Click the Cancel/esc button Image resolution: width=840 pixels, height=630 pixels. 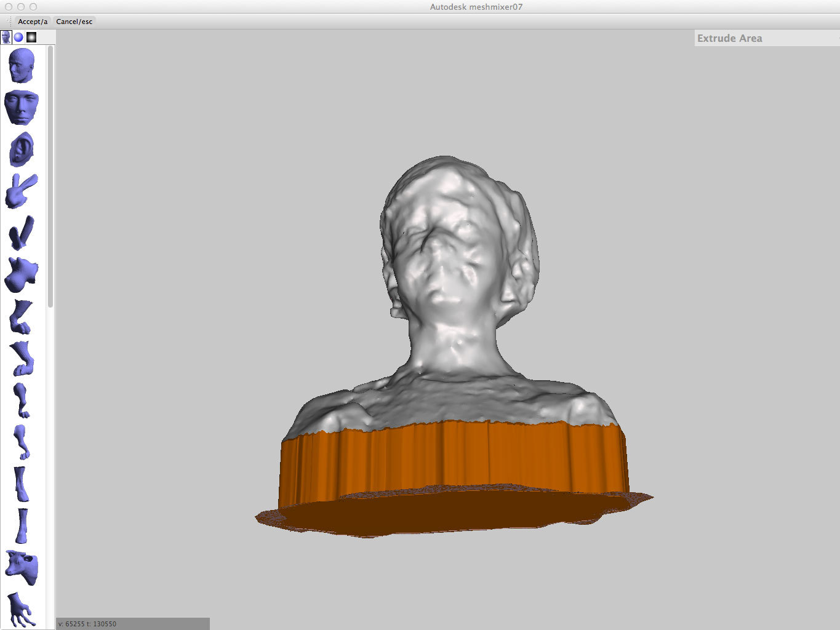tap(74, 22)
